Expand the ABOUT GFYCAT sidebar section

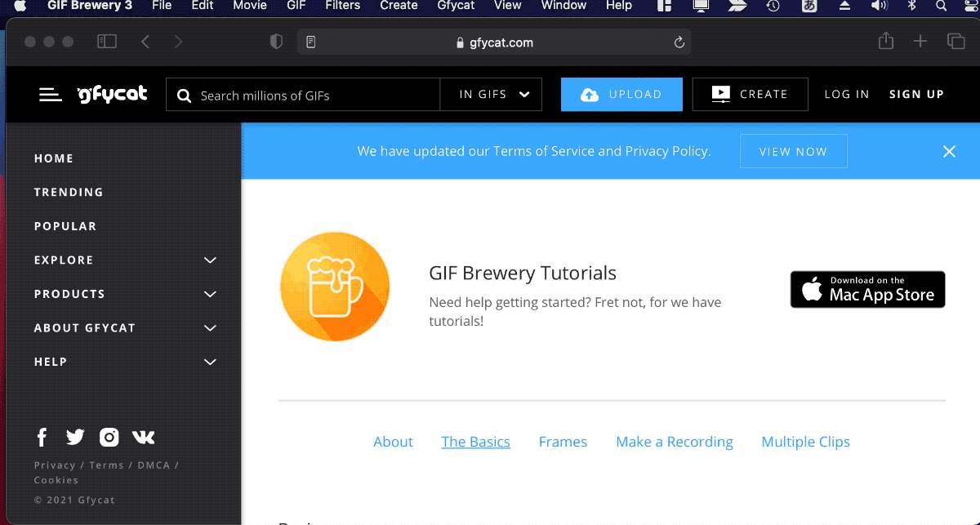click(x=210, y=328)
